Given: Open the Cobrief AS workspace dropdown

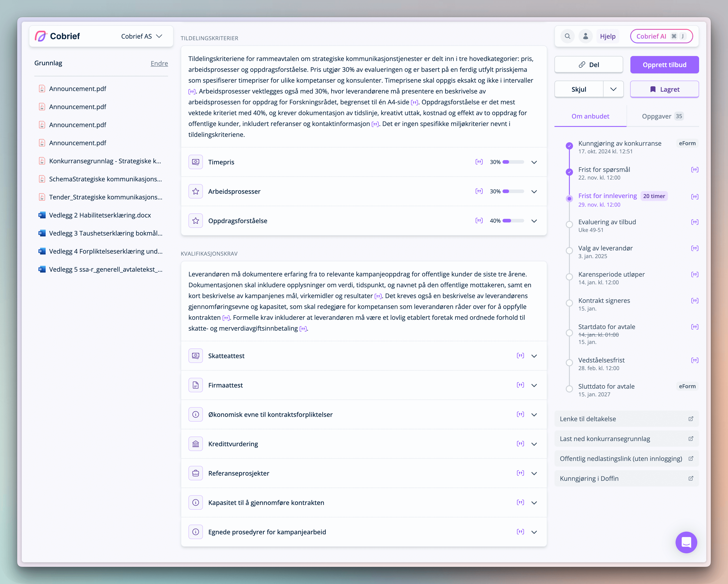Looking at the screenshot, I should point(142,36).
